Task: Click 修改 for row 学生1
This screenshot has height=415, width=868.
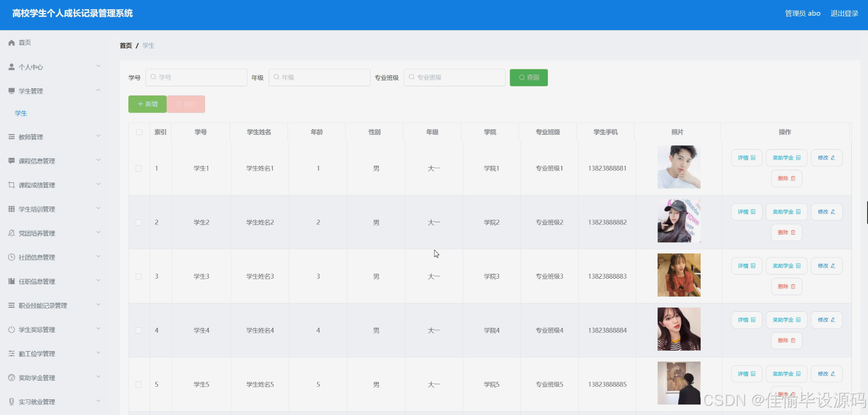Action: [x=826, y=158]
